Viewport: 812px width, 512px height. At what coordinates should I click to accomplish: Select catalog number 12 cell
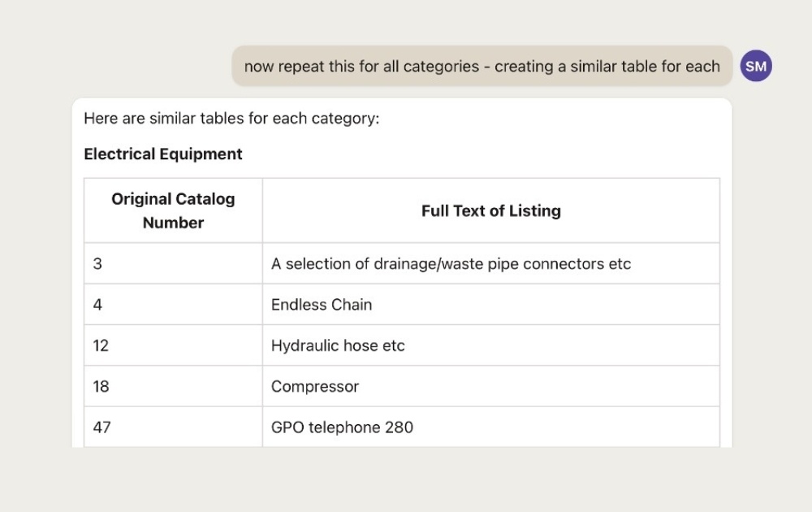pyautogui.click(x=173, y=345)
